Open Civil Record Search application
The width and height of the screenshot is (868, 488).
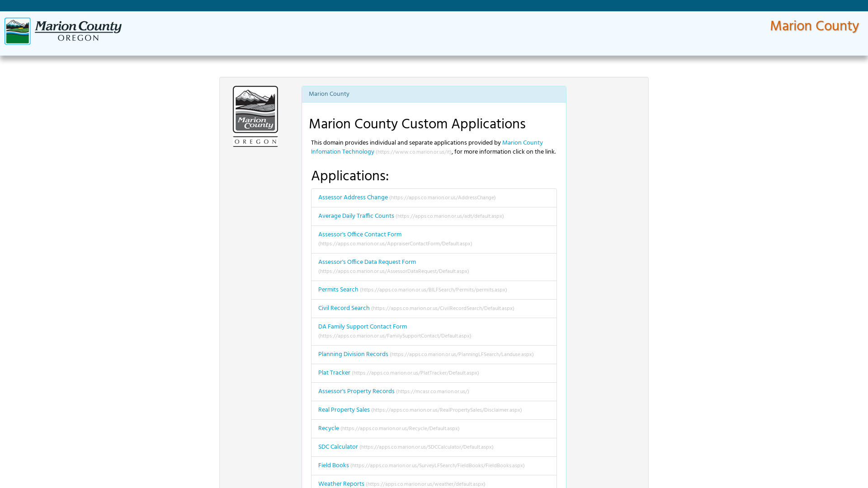tap(344, 308)
